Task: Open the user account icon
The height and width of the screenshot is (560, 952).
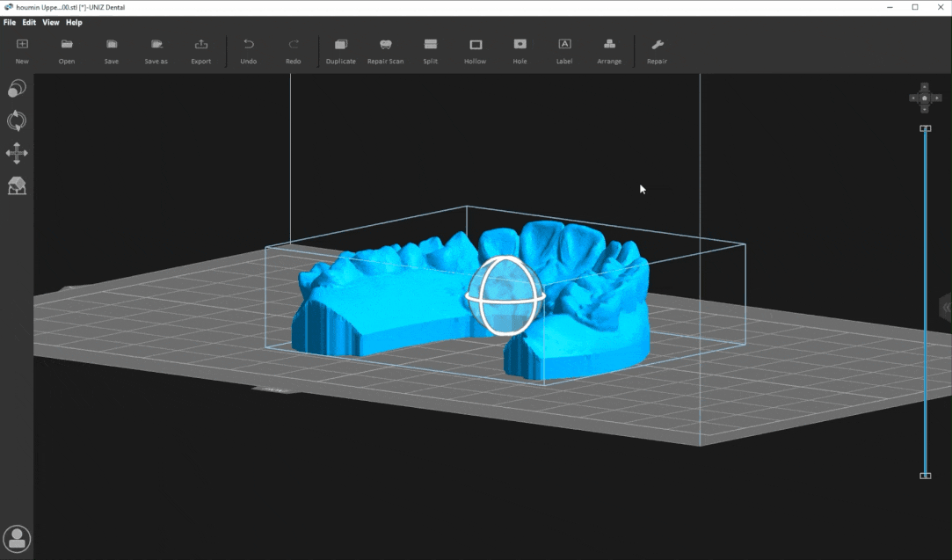Action: 17,539
